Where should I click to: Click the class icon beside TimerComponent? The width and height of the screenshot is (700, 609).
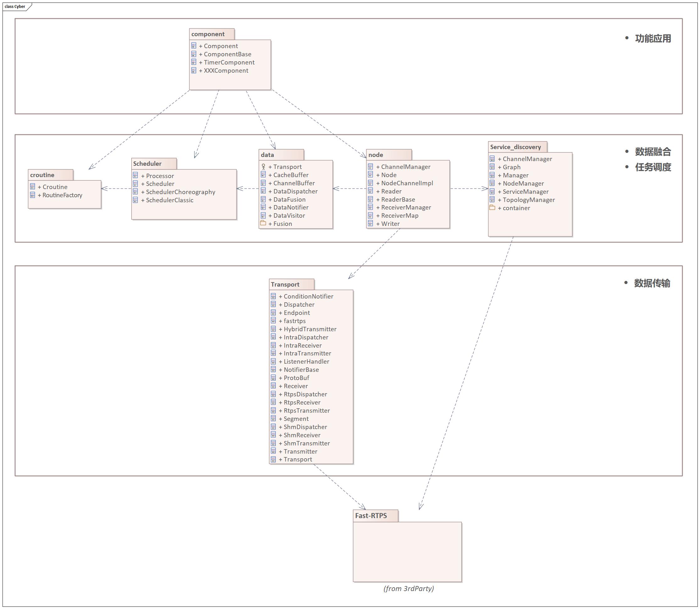[194, 62]
